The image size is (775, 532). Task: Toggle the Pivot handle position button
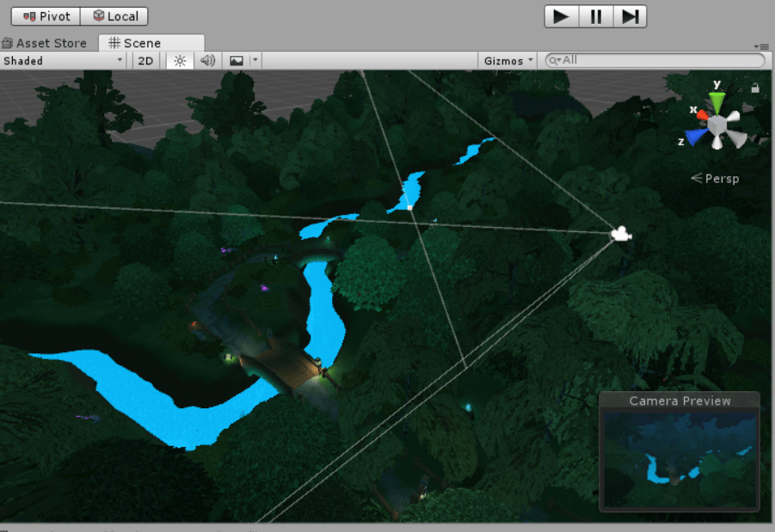pos(46,16)
